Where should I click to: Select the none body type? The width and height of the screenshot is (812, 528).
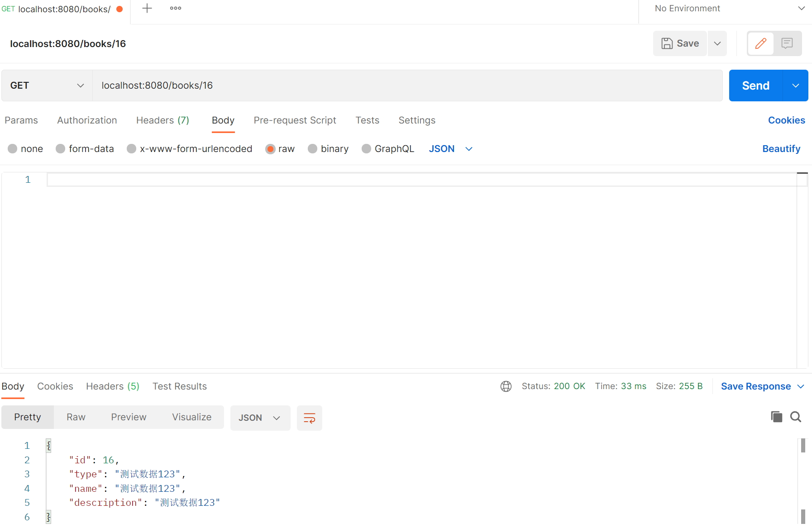pos(13,149)
